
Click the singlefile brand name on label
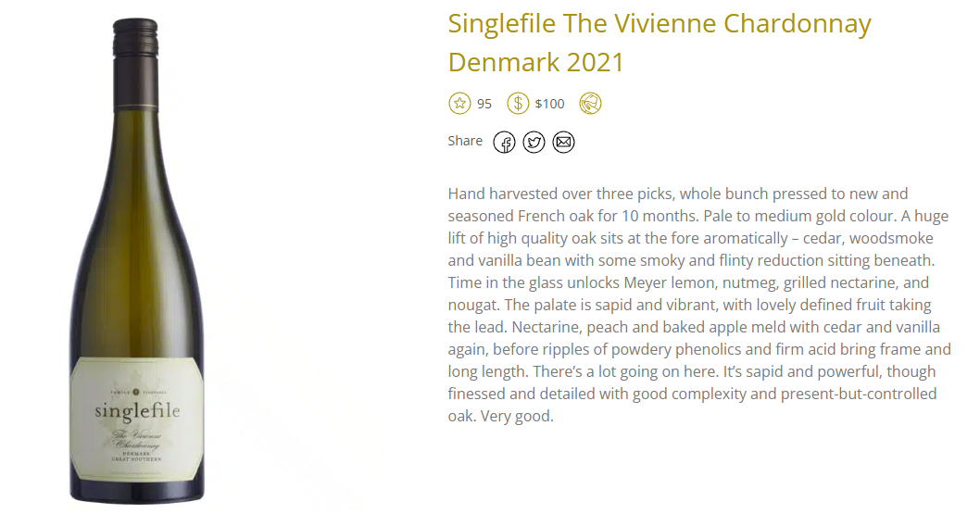137,410
